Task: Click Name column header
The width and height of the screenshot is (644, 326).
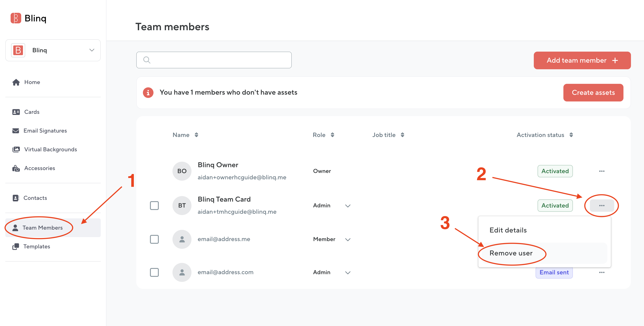Action: pos(181,135)
